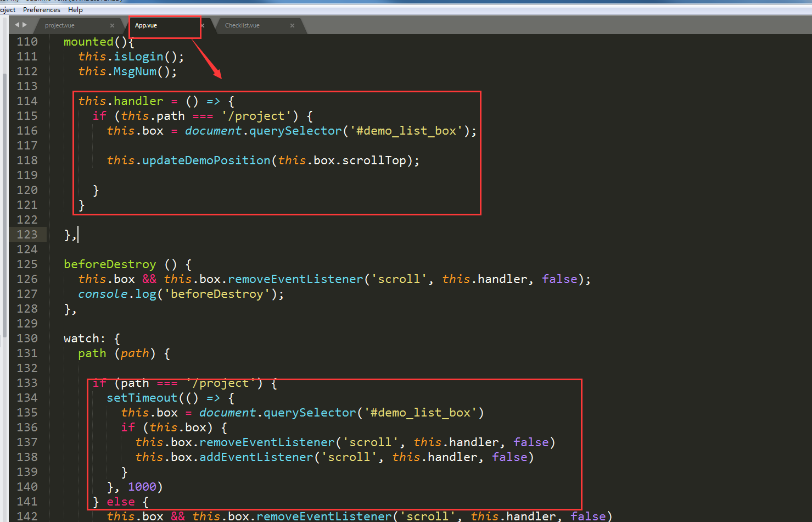Click 'console' on line 127
Screen dimensions: 812x522
103,294
